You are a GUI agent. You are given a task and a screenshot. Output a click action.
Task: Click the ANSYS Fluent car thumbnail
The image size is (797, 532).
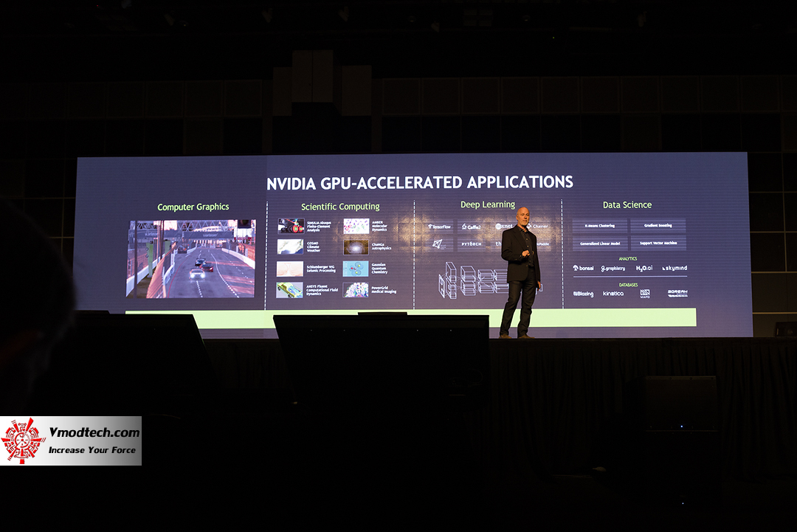(x=290, y=290)
